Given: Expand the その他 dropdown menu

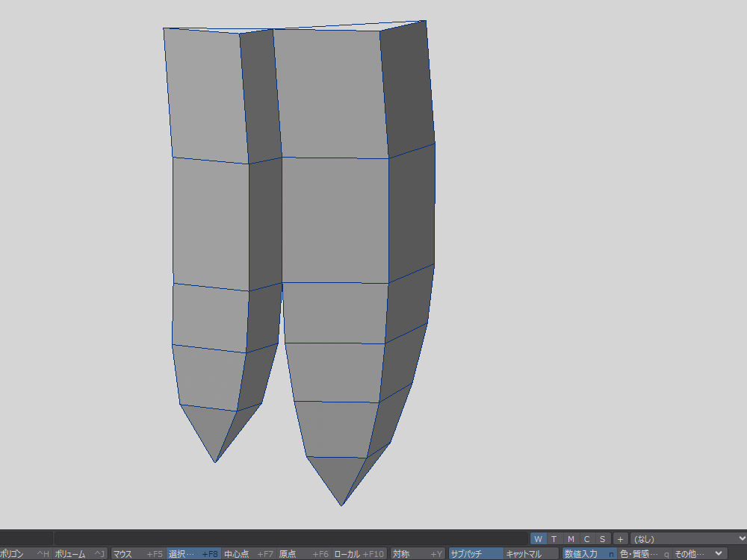Looking at the screenshot, I should tap(698, 554).
